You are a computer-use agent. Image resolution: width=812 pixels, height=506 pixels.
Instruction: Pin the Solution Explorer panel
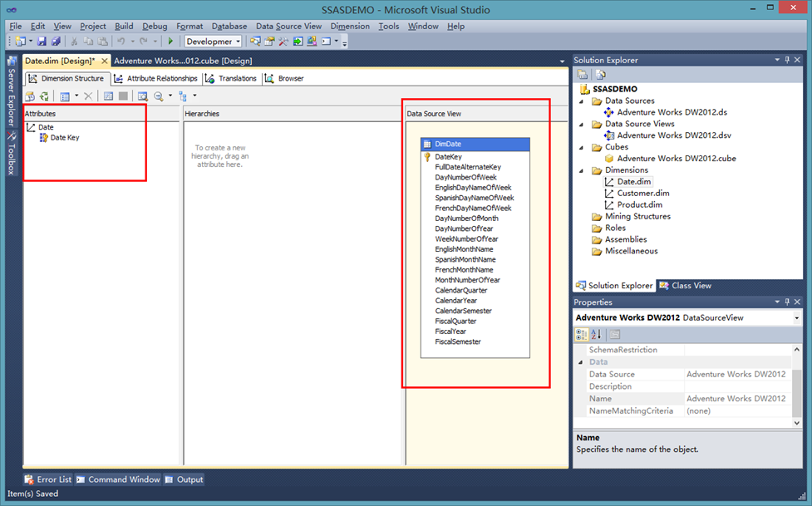click(787, 60)
